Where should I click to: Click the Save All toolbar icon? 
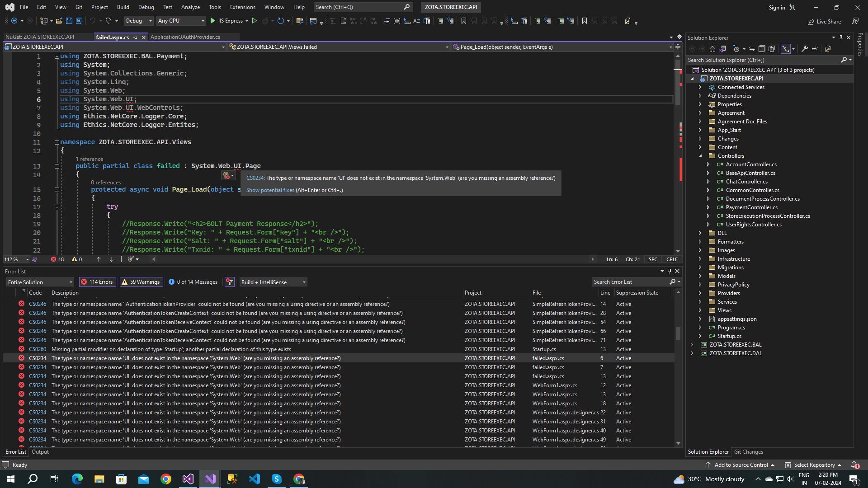tap(79, 21)
